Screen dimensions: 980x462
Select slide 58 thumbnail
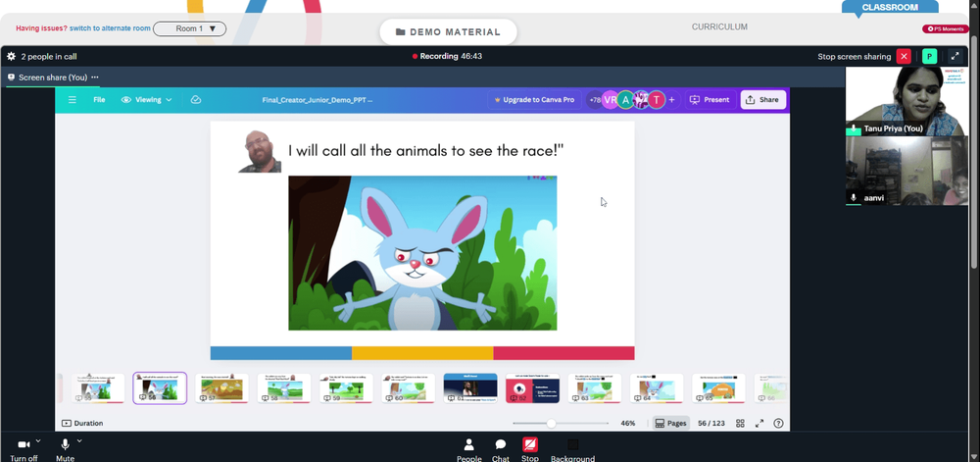pyautogui.click(x=284, y=388)
